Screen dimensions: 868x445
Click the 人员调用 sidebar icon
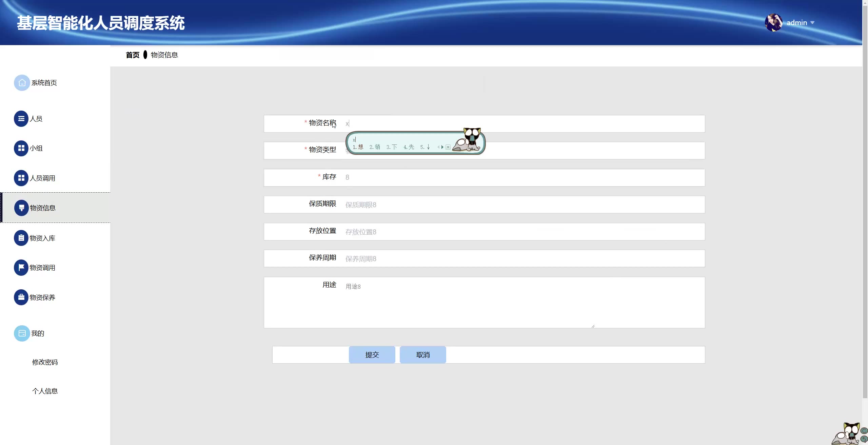point(21,178)
